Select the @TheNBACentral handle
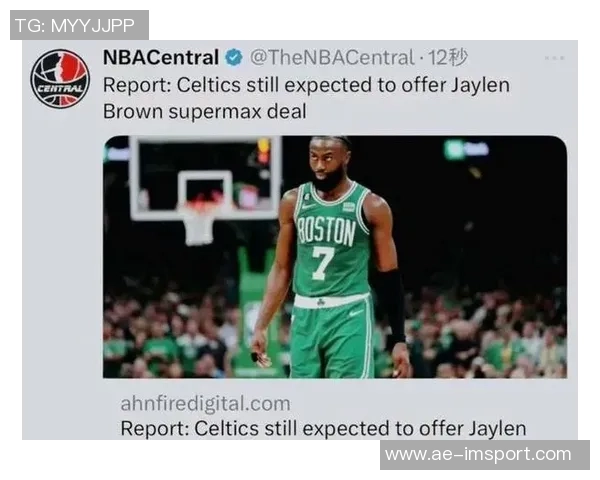Screen dimensions: 600x480 332,58
